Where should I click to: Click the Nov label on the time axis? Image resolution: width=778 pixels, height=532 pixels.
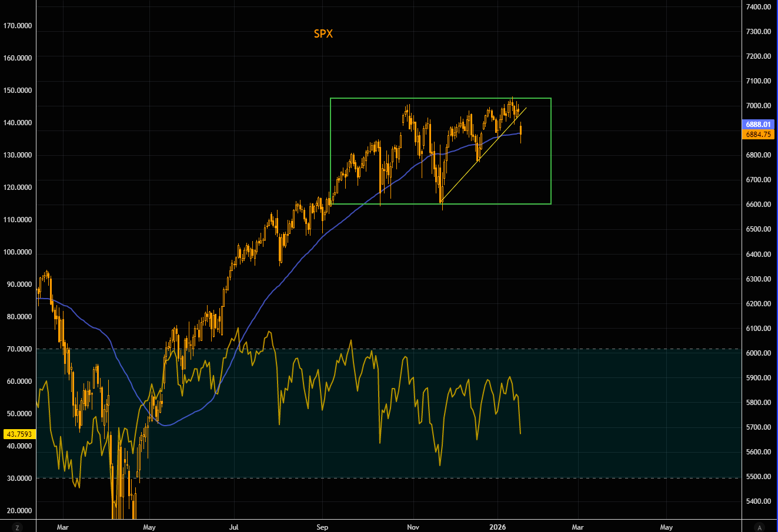413,527
